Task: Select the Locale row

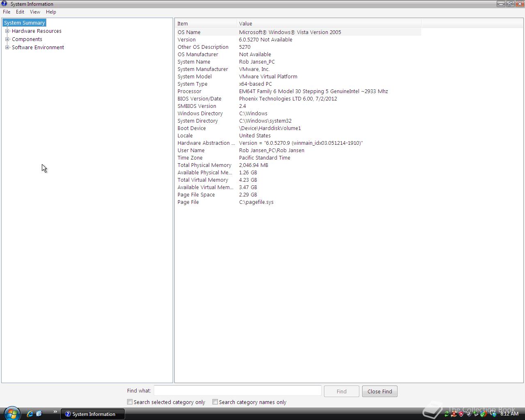Action: pyautogui.click(x=298, y=135)
